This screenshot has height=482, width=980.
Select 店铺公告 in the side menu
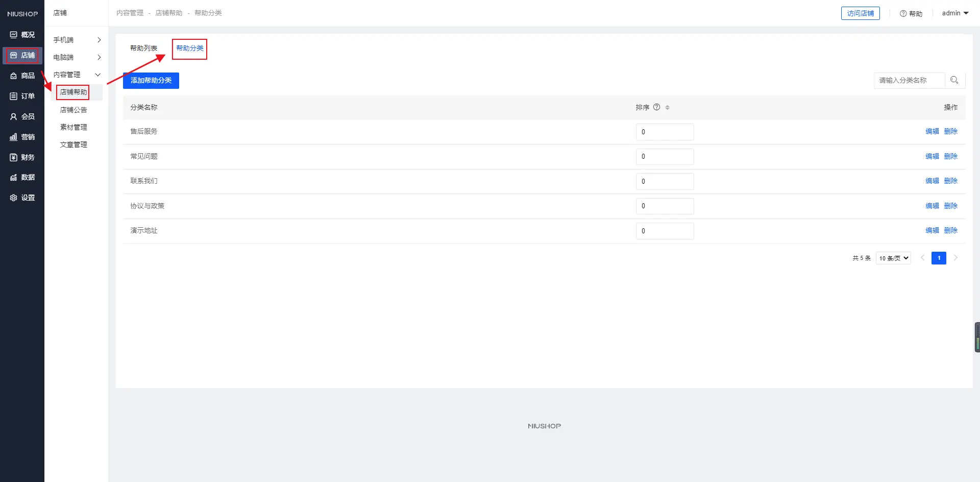[73, 110]
